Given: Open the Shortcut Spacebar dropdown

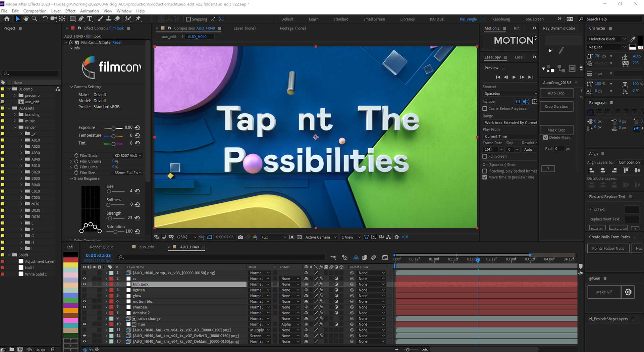Looking at the screenshot, I should pyautogui.click(x=510, y=93).
